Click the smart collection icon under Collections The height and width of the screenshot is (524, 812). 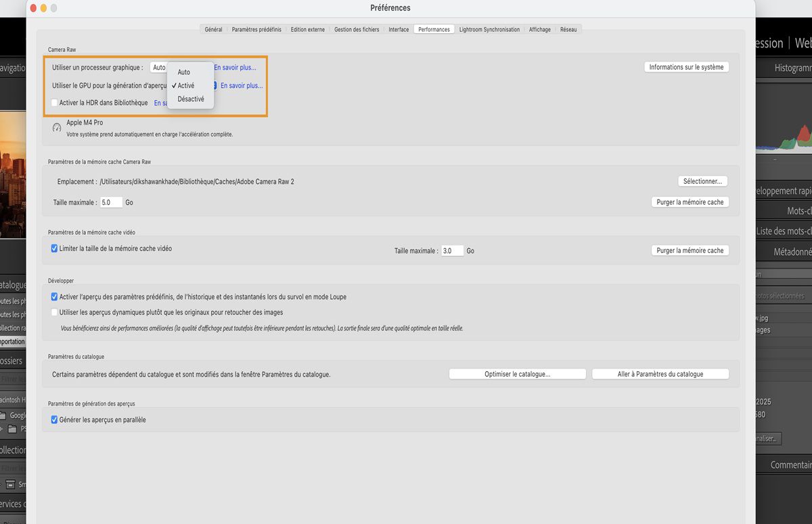click(10, 485)
